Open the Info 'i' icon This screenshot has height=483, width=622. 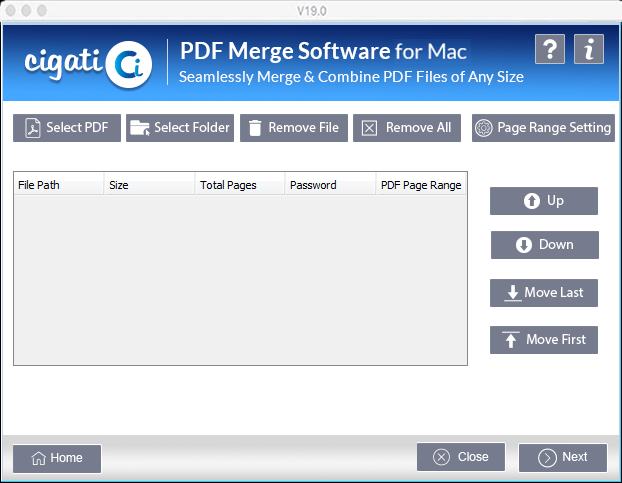click(x=589, y=49)
